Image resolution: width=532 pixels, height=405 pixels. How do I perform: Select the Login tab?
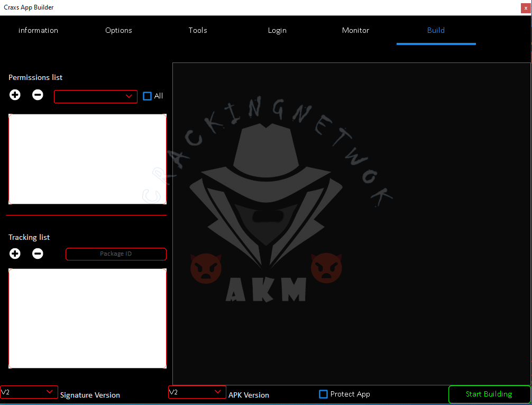point(277,31)
